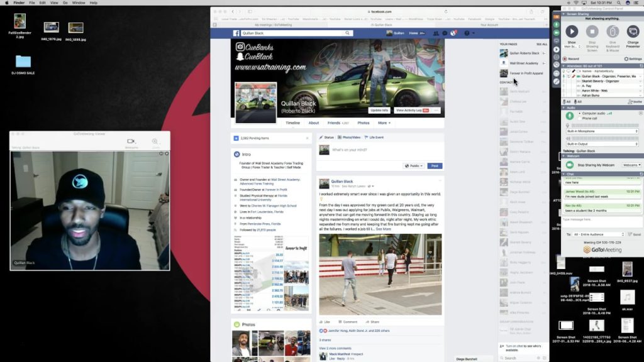Select the Computer audio radio option
The height and width of the screenshot is (362, 644).
pyautogui.click(x=579, y=113)
